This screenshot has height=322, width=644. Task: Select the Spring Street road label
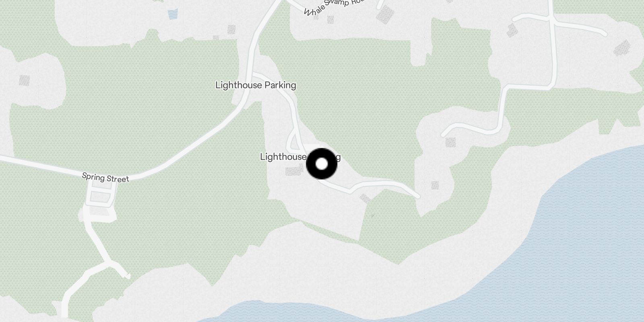pos(105,178)
